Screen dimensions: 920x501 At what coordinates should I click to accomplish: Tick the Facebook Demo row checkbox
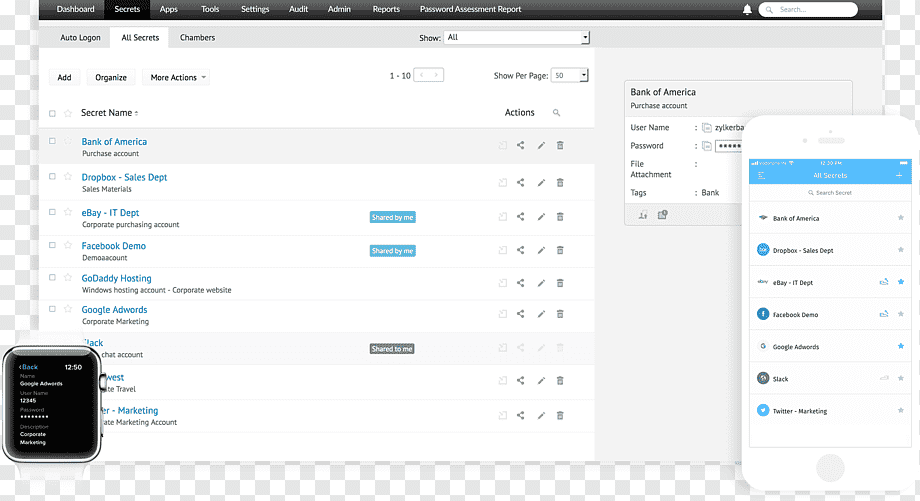[52, 245]
